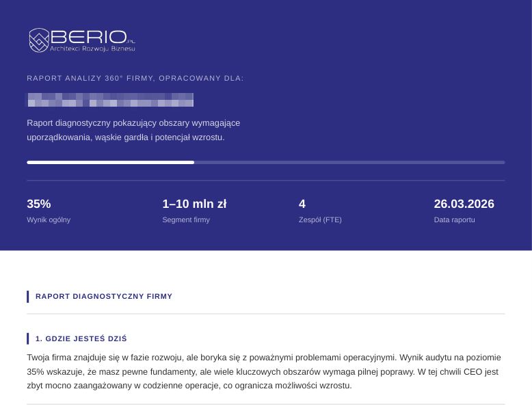The height and width of the screenshot is (413, 532).
Task: Open the '1. Gdzie jesteś dziś' section heading
Action: pos(81,339)
